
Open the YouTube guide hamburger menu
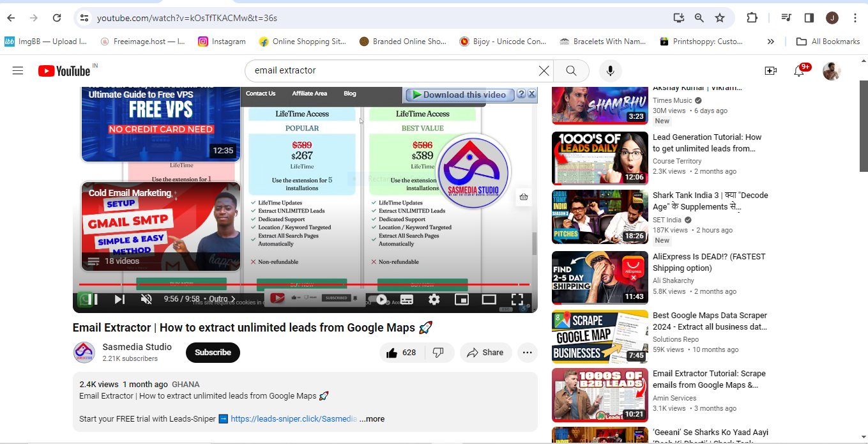click(x=18, y=71)
